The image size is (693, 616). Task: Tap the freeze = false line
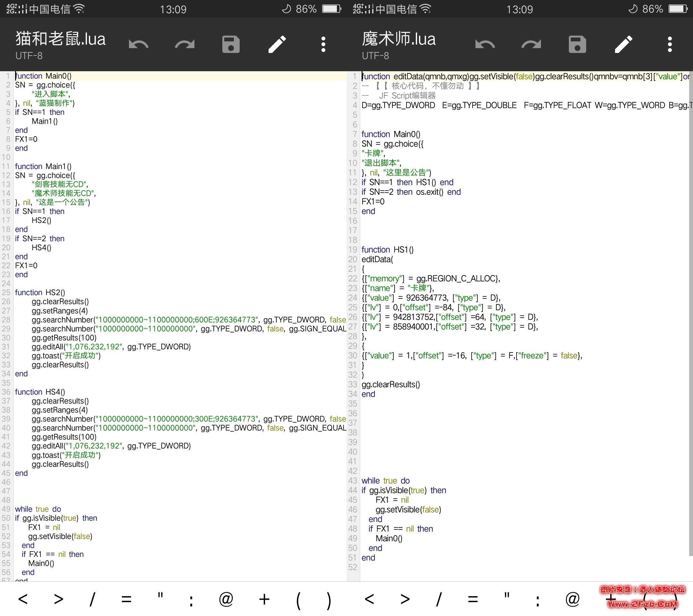[x=472, y=355]
